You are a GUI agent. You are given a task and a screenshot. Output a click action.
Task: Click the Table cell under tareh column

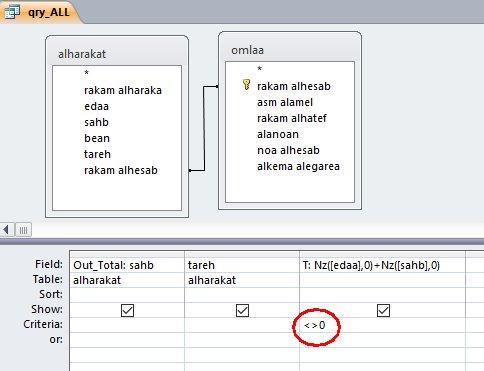(x=242, y=280)
